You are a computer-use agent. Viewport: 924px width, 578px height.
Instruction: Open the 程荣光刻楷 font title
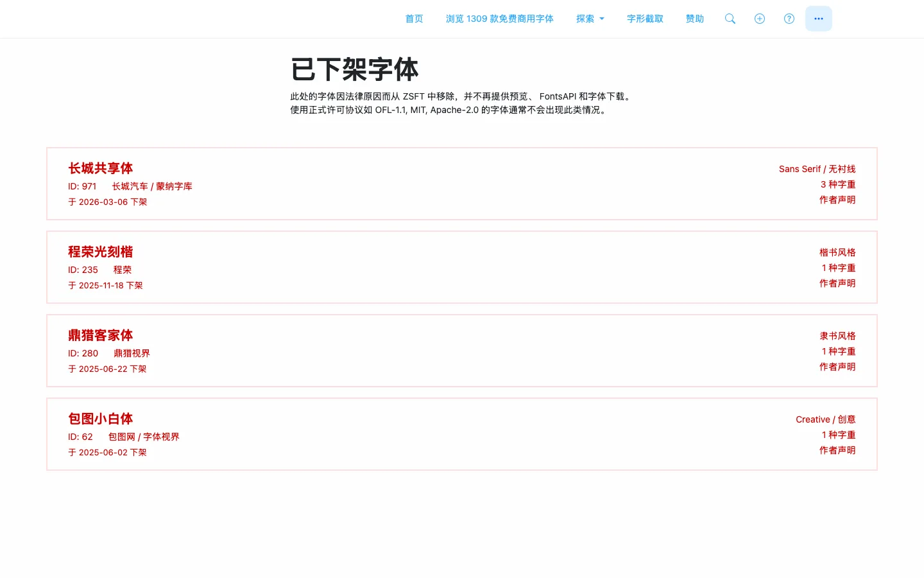click(x=101, y=252)
